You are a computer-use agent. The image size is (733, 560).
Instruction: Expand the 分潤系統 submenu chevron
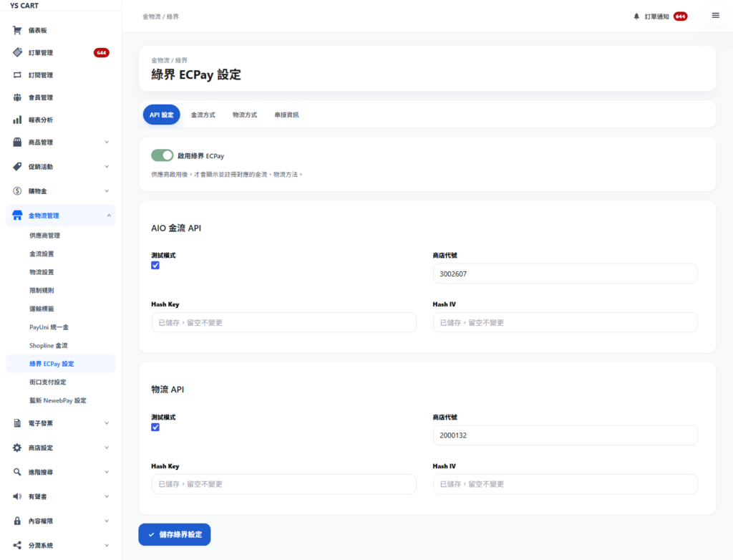pos(107,545)
